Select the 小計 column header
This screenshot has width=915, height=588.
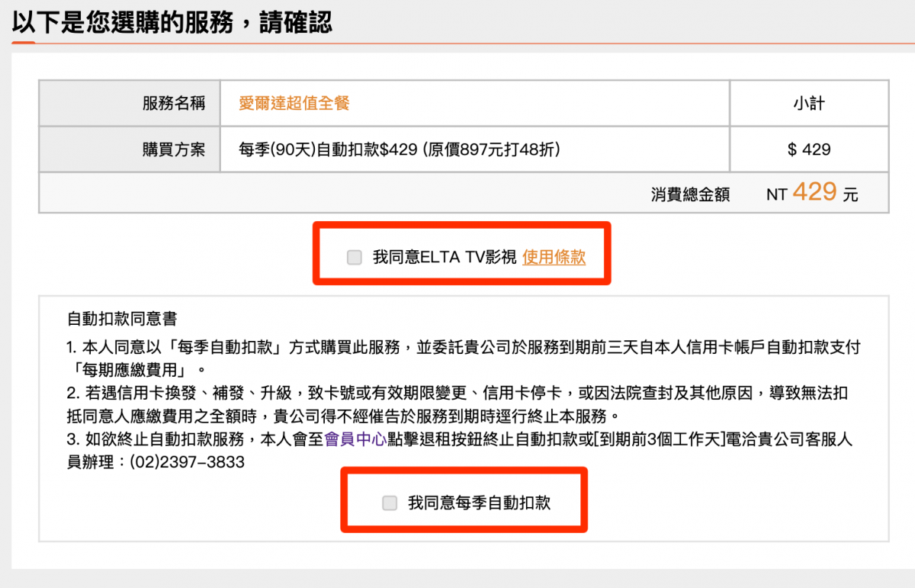click(x=809, y=103)
